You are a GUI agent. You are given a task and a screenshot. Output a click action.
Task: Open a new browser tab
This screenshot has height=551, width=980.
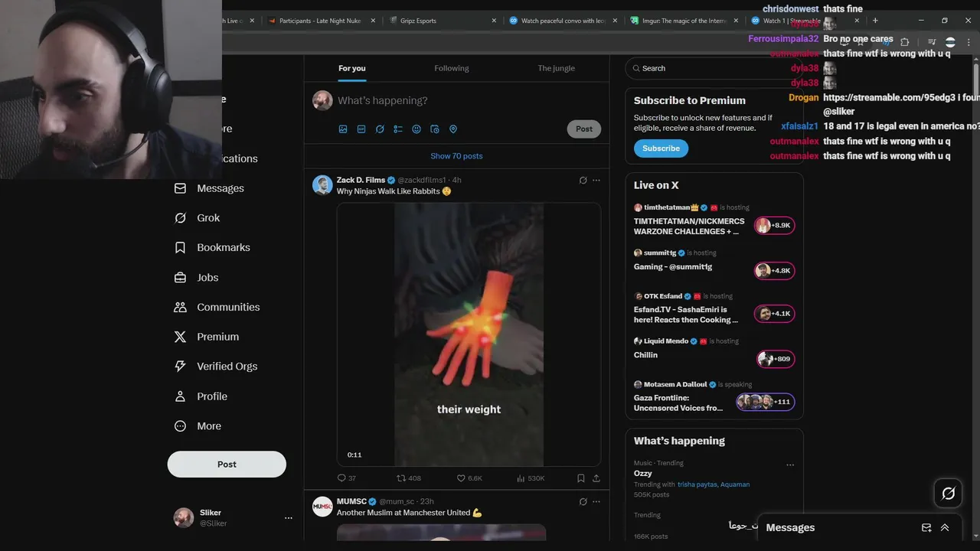coord(875,21)
